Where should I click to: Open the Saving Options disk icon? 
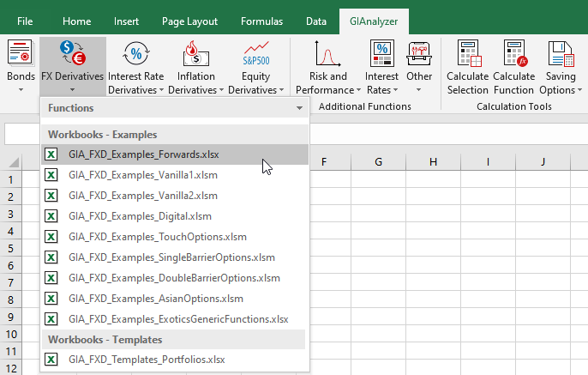[x=561, y=54]
